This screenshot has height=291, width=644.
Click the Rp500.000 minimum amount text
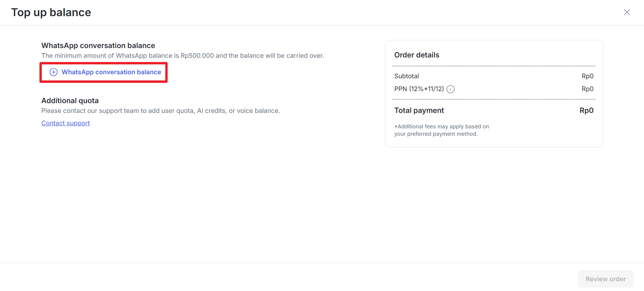point(197,56)
